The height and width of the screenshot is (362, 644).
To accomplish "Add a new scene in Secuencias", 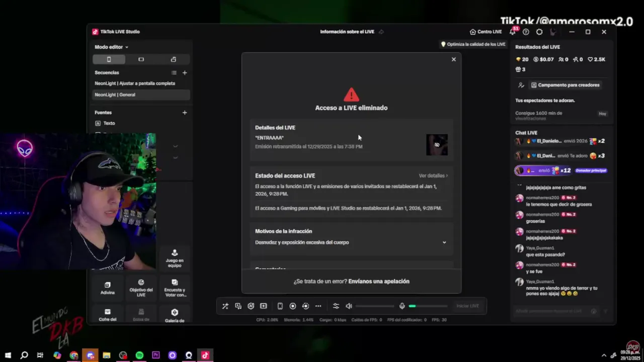I will pos(185,72).
